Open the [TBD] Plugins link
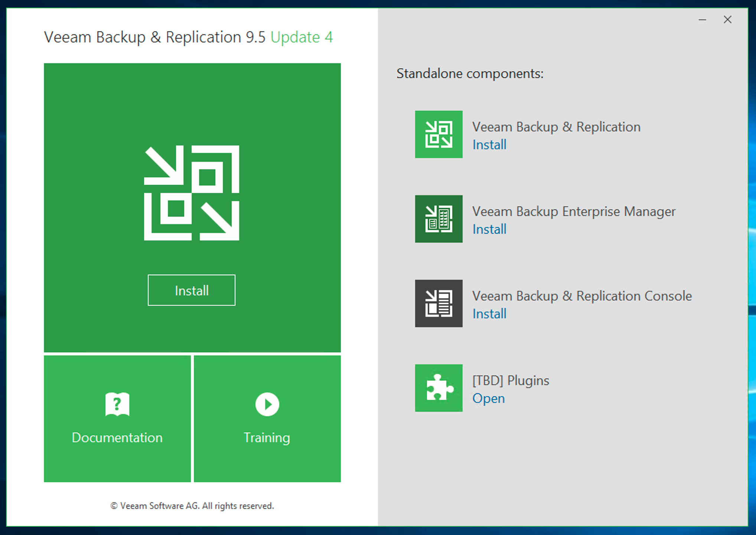This screenshot has height=535, width=756. click(x=488, y=398)
